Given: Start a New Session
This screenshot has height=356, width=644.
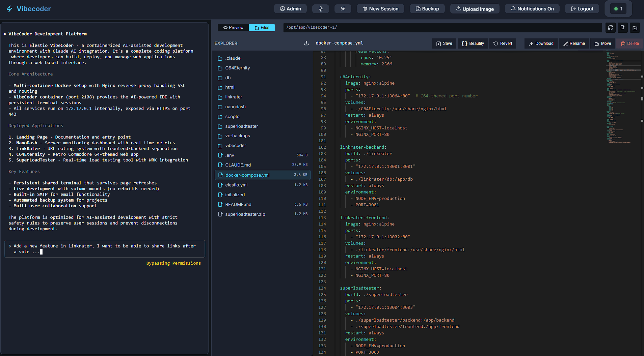Looking at the screenshot, I should pyautogui.click(x=380, y=8).
